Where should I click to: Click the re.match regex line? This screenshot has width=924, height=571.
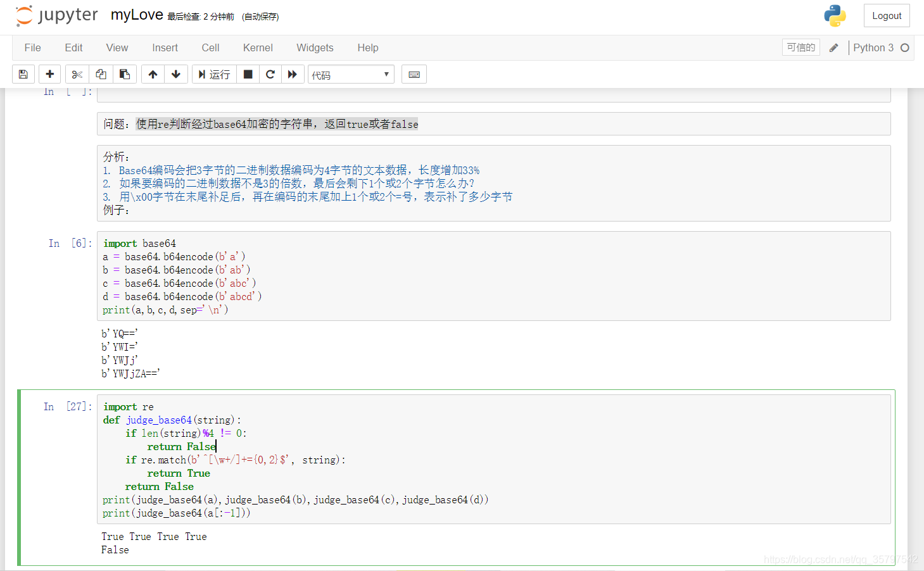(x=236, y=460)
